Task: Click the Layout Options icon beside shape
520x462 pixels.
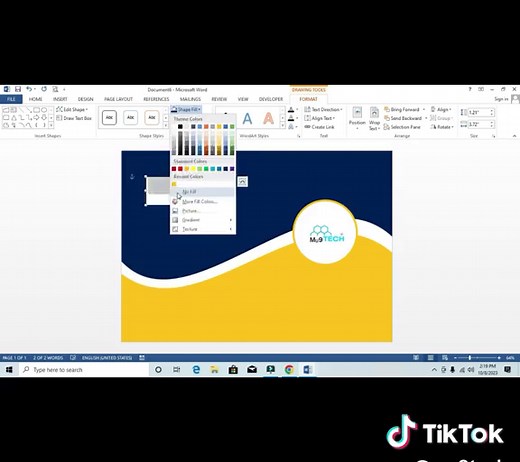Action: 243,182
